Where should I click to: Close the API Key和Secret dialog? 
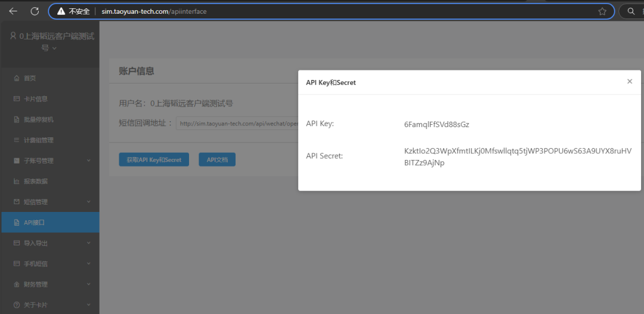coord(629,82)
